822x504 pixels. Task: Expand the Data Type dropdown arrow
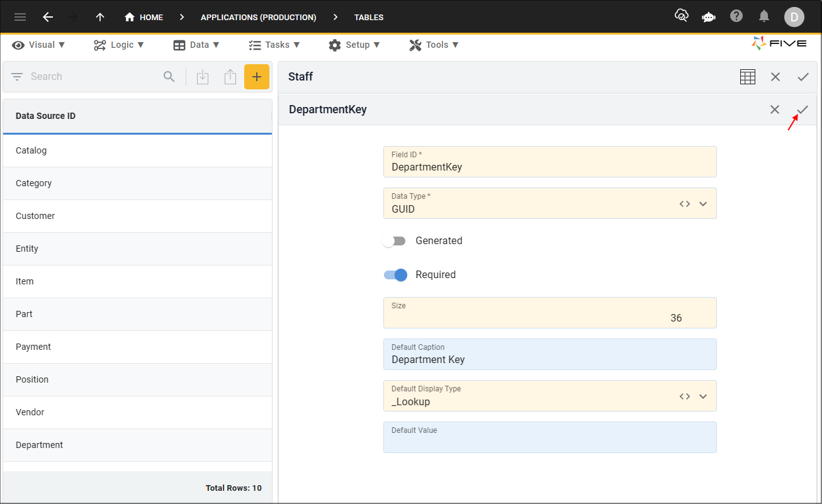704,204
